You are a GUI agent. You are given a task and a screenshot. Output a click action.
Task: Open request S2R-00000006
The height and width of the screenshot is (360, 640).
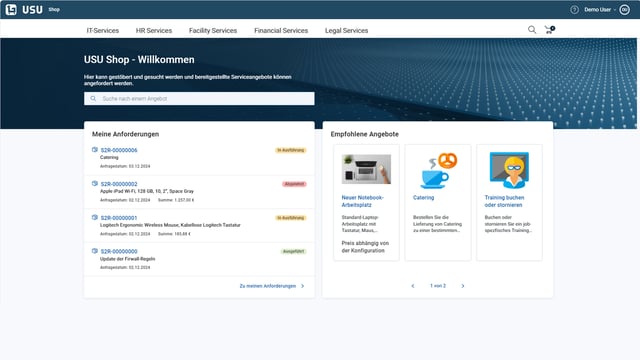[119, 150]
